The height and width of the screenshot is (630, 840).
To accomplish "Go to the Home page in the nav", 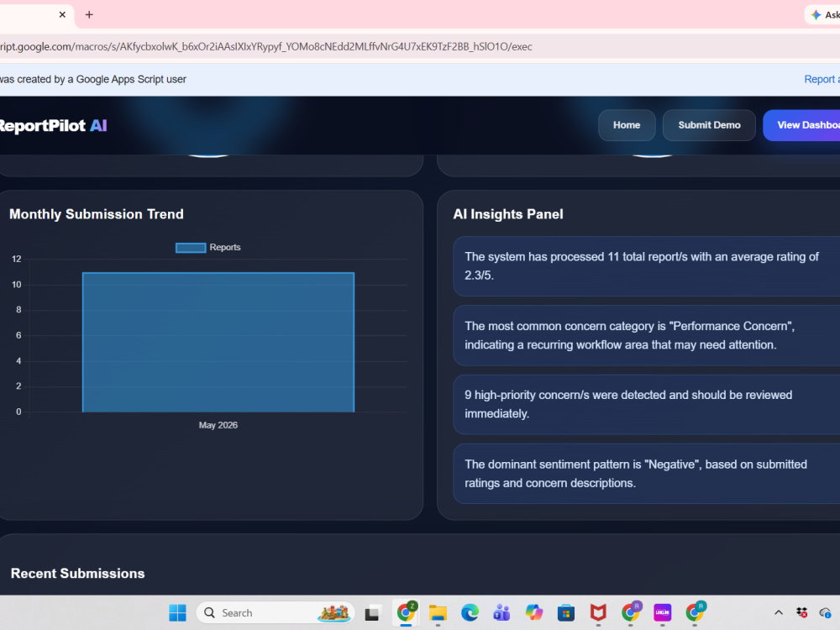I will tap(627, 125).
